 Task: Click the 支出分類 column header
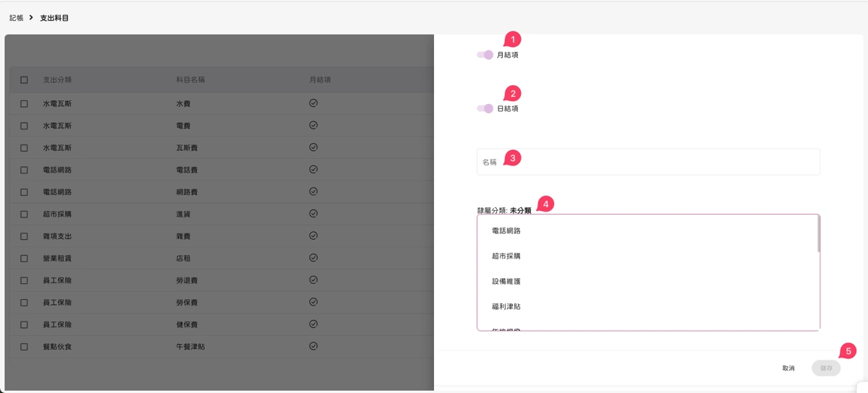(57, 79)
